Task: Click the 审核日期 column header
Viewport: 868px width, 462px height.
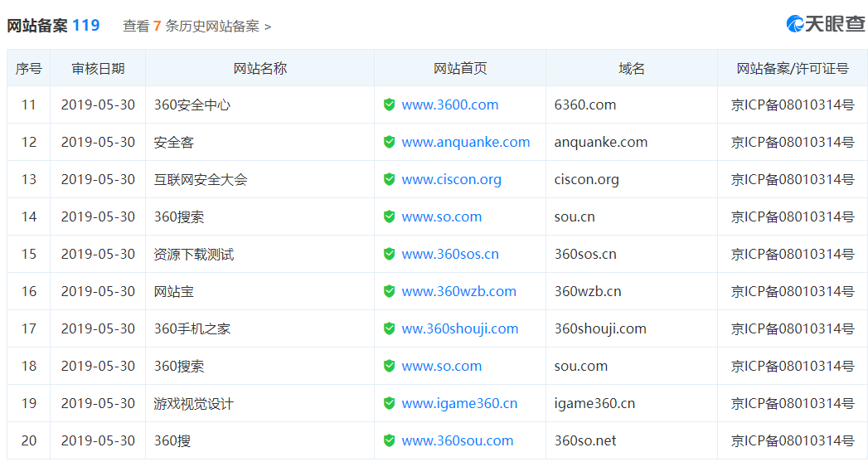Action: coord(98,69)
